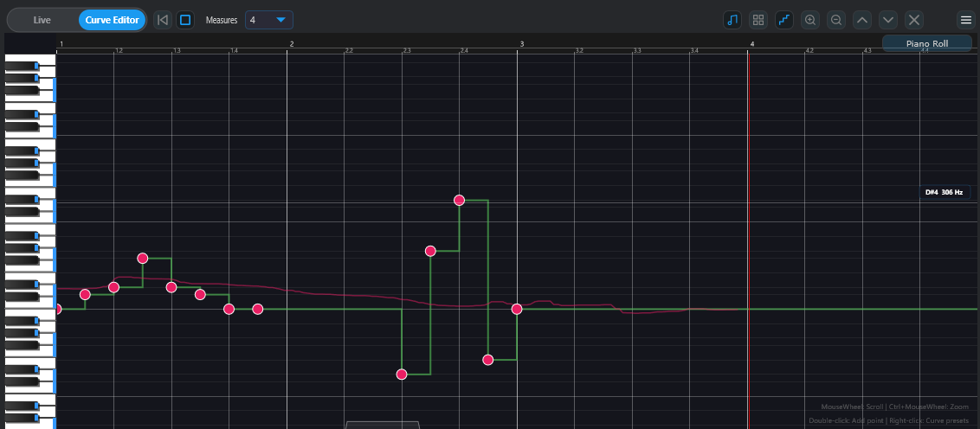Viewport: 980px width, 429px height.
Task: Click the Piano Roll button
Action: [x=927, y=44]
